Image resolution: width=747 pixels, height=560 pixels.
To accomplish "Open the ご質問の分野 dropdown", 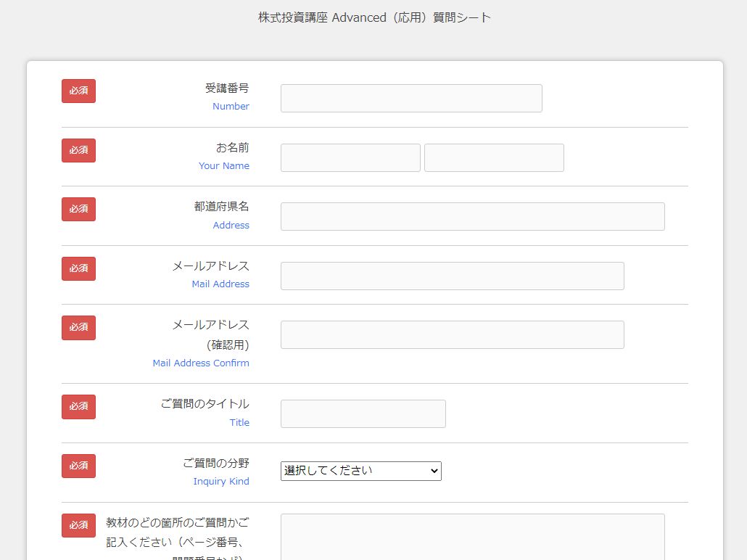I will tap(360, 471).
